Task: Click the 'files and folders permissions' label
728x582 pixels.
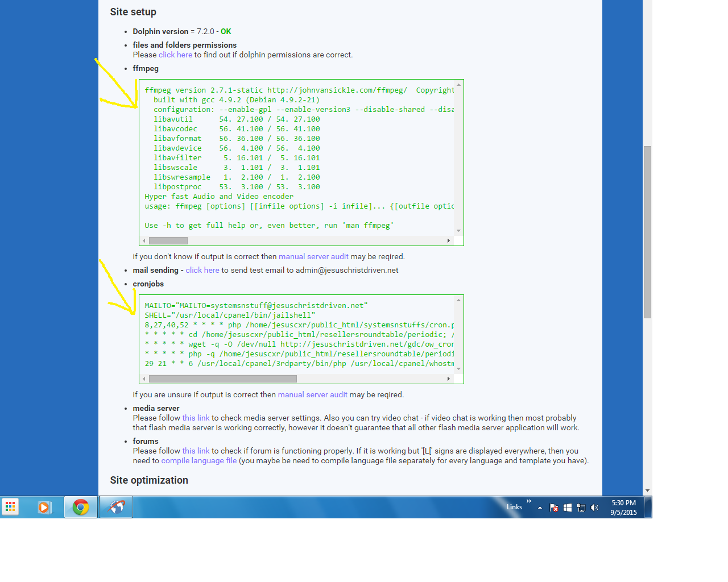Action: coord(185,45)
